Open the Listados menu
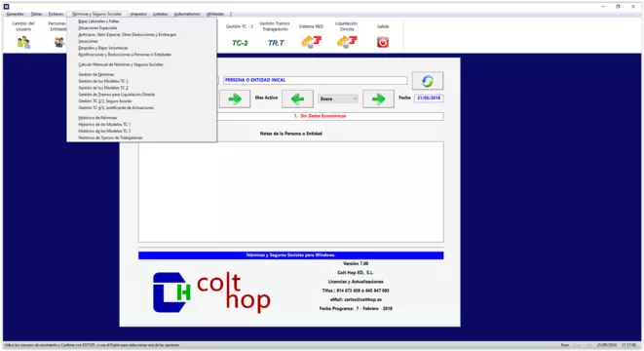644x351 pixels. 160,14
